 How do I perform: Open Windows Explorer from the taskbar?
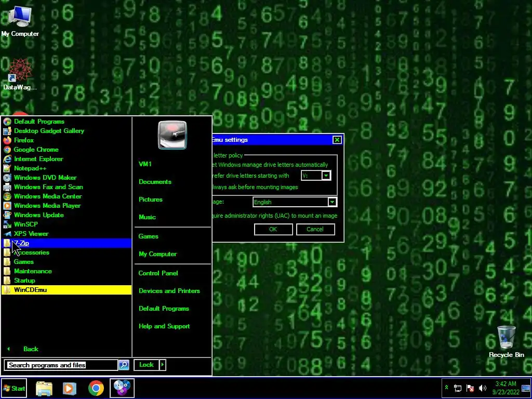[44, 389]
